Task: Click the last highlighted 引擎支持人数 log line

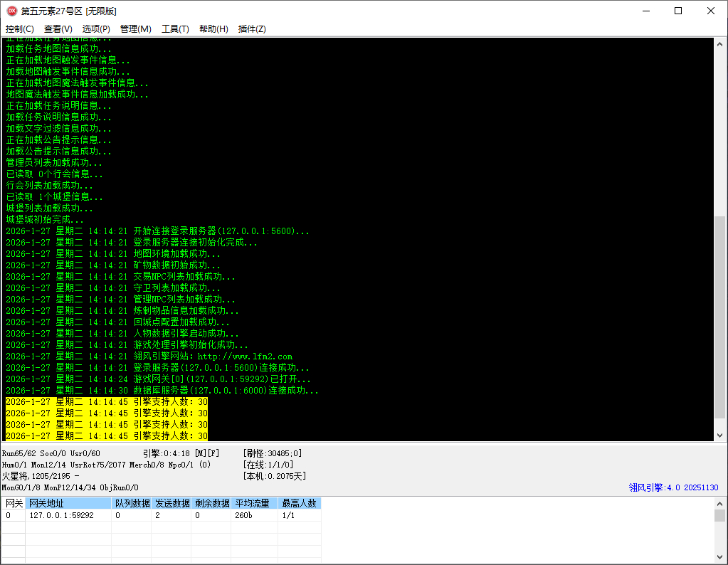Action: coord(107,435)
